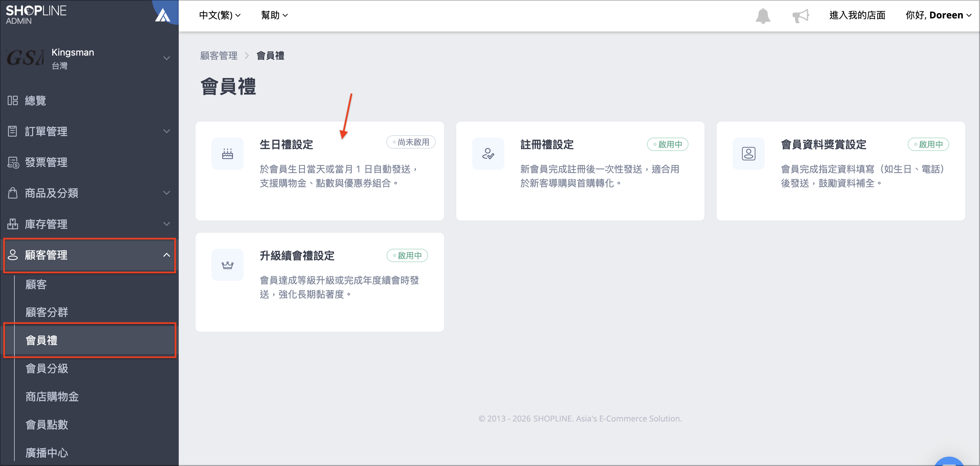The height and width of the screenshot is (466, 980).
Task: Click the 生日禮設定 description text
Action: pyautogui.click(x=339, y=176)
